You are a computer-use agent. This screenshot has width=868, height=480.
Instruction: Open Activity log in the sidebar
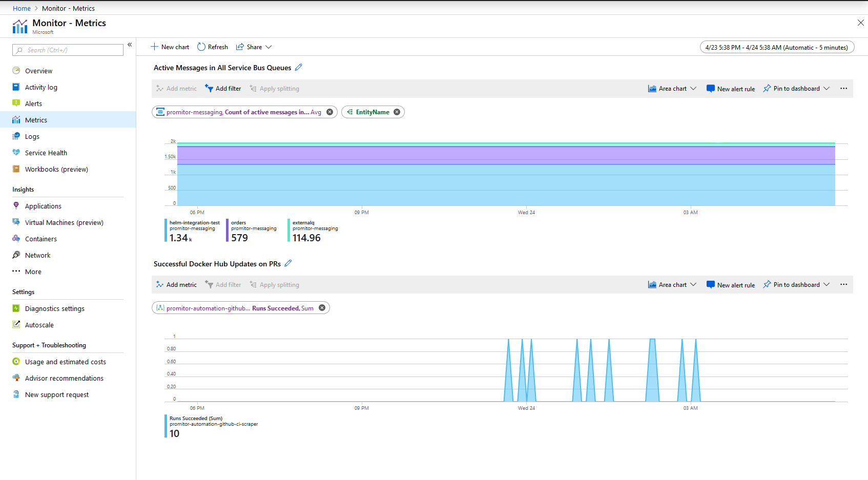(x=41, y=87)
